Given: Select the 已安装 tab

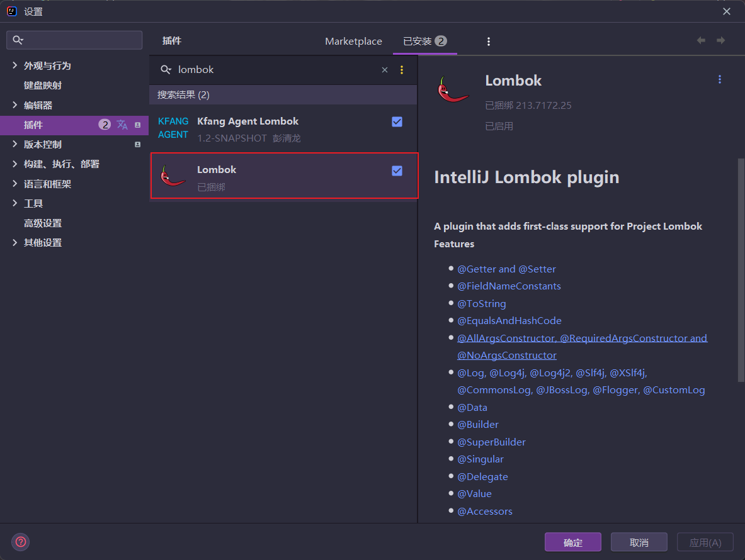Looking at the screenshot, I should click(424, 42).
